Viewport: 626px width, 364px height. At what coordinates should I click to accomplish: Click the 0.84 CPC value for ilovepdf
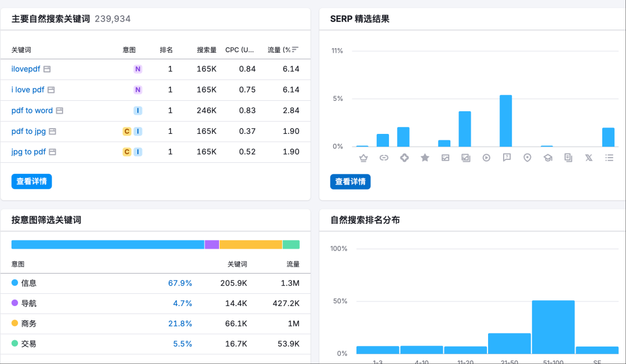(x=247, y=69)
